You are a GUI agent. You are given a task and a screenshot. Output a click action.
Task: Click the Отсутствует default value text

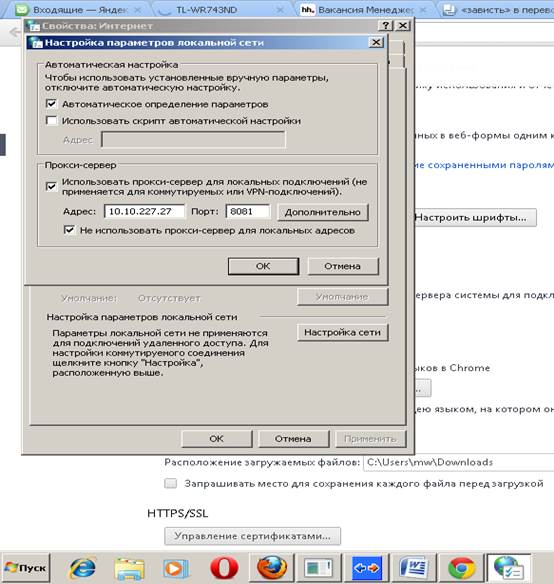coord(169,298)
